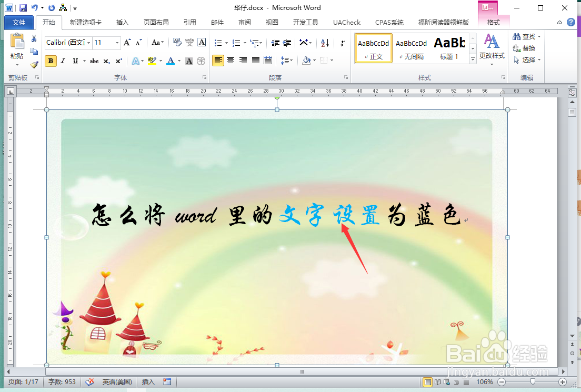Expand the Numbering list dropdown

[245, 43]
